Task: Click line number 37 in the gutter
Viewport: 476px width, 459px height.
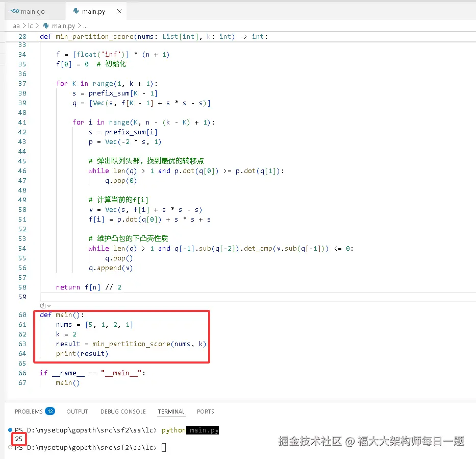Action: [22, 84]
